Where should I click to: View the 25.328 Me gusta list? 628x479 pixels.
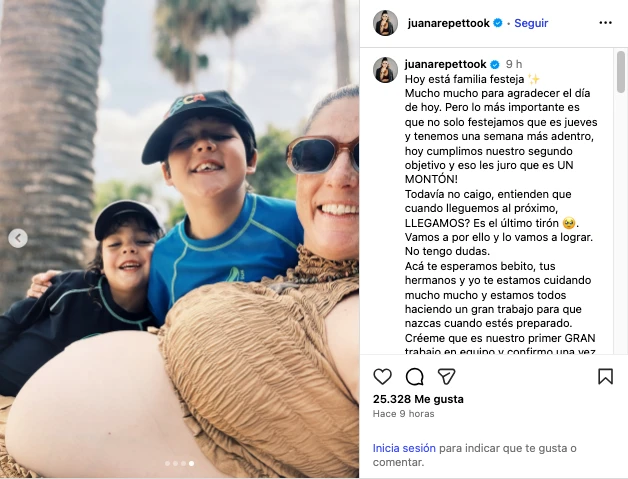click(x=418, y=399)
